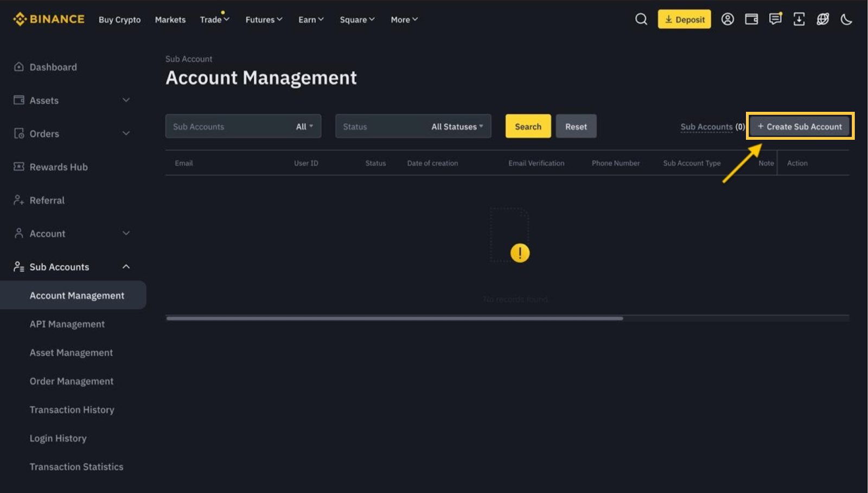Viewport: 868px width, 493px height.
Task: Open the search magnifier icon
Action: (641, 20)
